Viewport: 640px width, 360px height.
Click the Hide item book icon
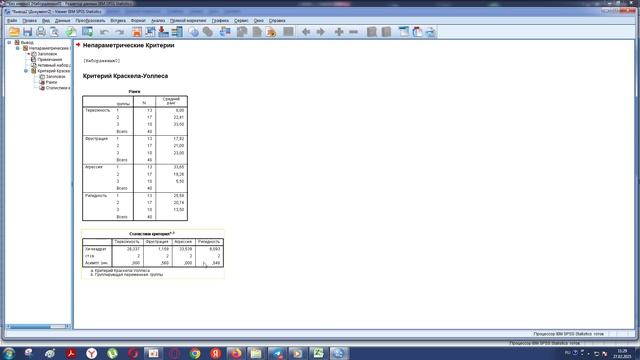tap(386, 32)
